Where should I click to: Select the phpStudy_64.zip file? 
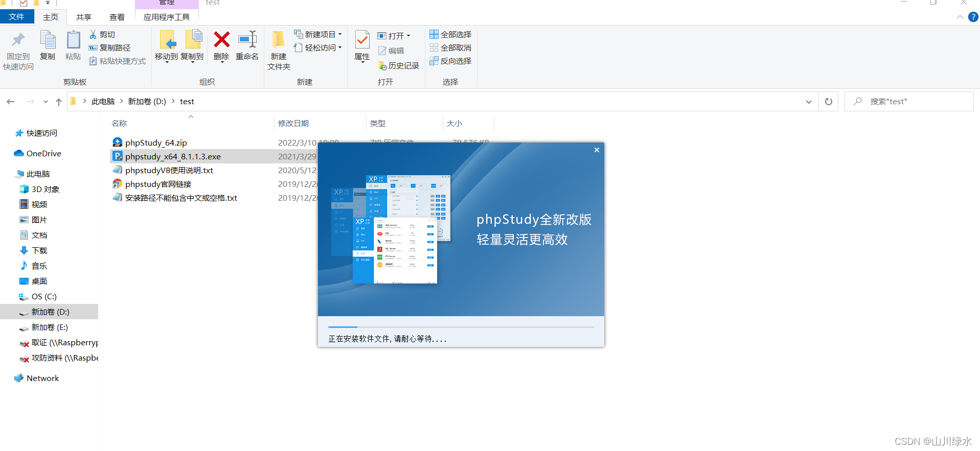click(156, 143)
